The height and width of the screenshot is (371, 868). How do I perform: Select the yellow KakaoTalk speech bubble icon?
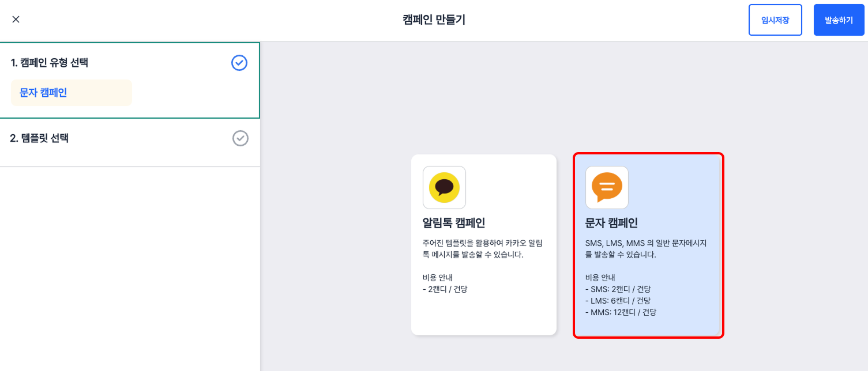444,187
